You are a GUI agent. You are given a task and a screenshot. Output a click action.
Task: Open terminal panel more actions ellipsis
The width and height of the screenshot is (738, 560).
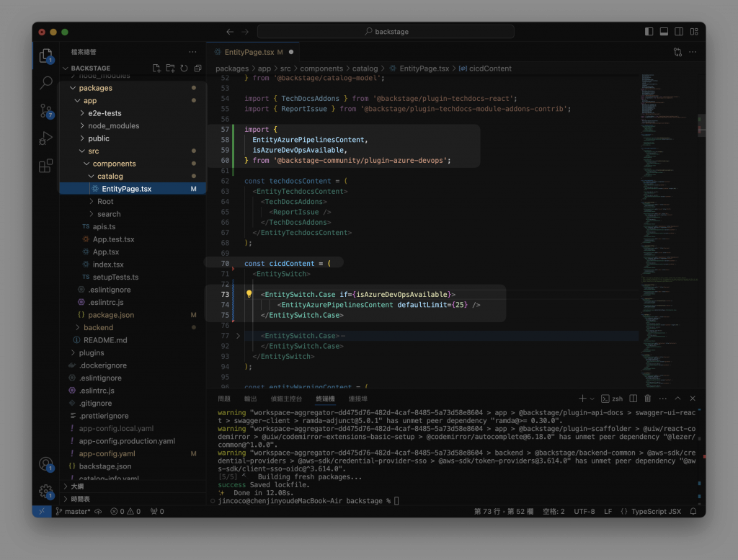point(663,398)
